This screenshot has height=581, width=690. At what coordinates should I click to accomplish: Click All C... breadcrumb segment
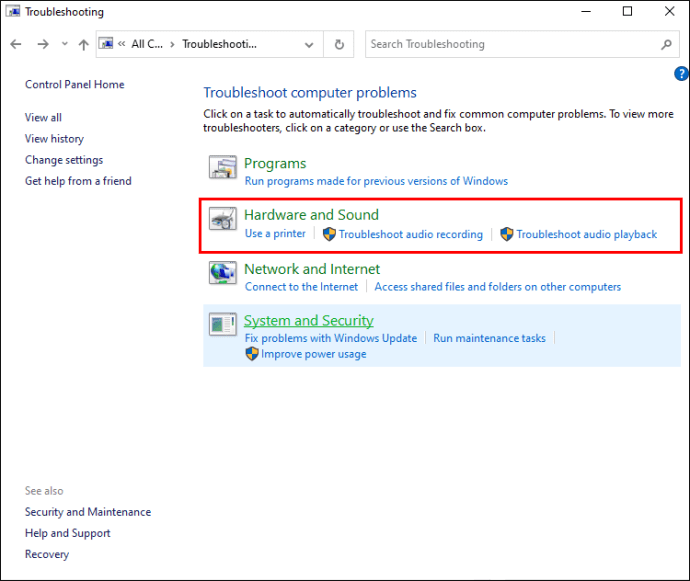(147, 44)
